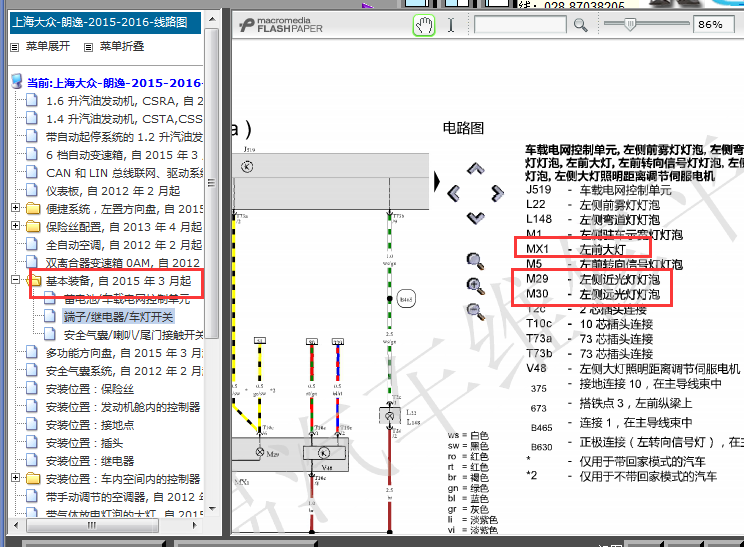
Task: Click 菜单展开 to expand all menus
Action: tap(47, 46)
